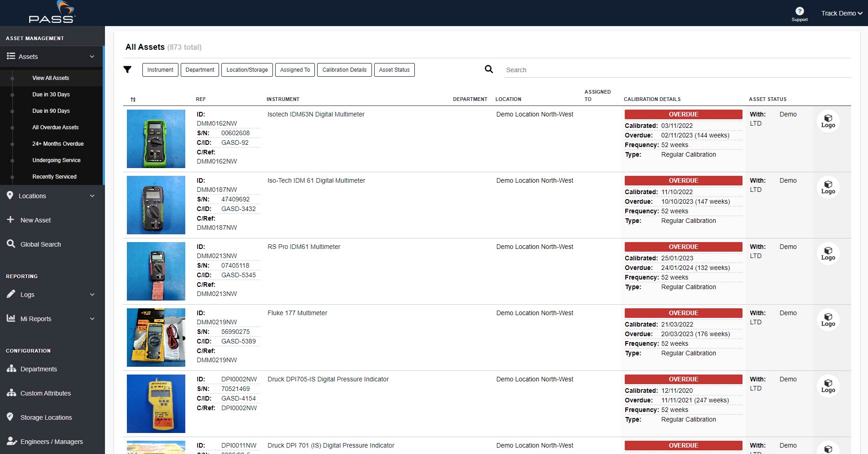Click the Departments hierarchy icon
Image resolution: width=868 pixels, height=454 pixels.
point(11,369)
